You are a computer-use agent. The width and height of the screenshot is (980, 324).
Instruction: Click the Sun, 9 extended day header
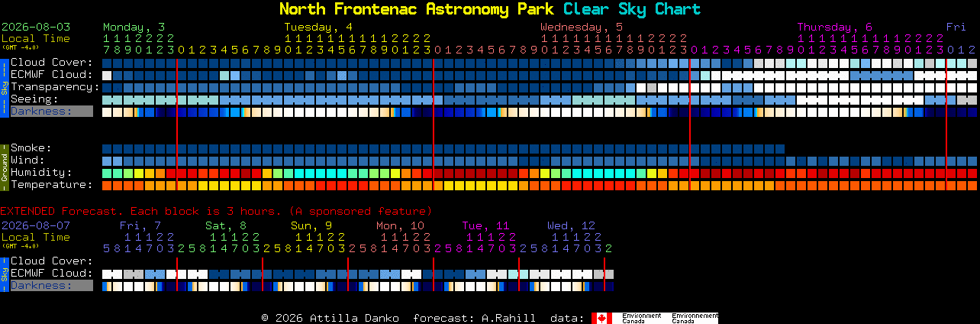click(311, 225)
